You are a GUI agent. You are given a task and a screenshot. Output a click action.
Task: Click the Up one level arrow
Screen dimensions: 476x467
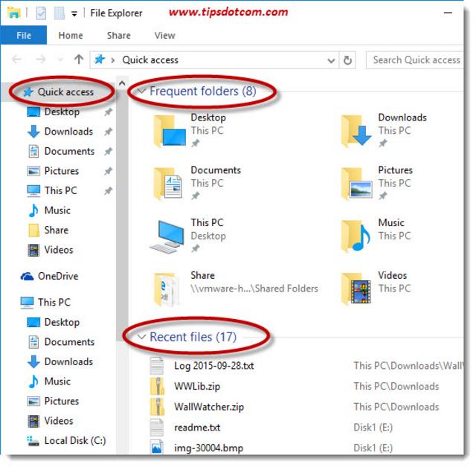click(79, 59)
